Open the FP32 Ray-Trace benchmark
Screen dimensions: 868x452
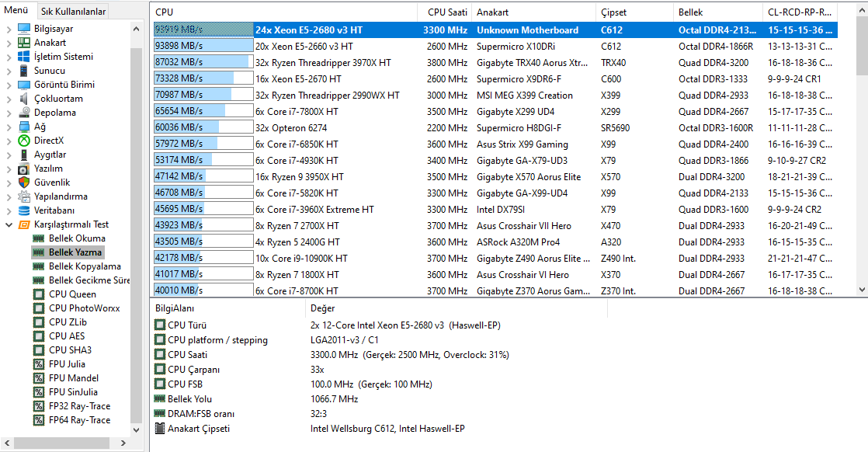pos(79,406)
